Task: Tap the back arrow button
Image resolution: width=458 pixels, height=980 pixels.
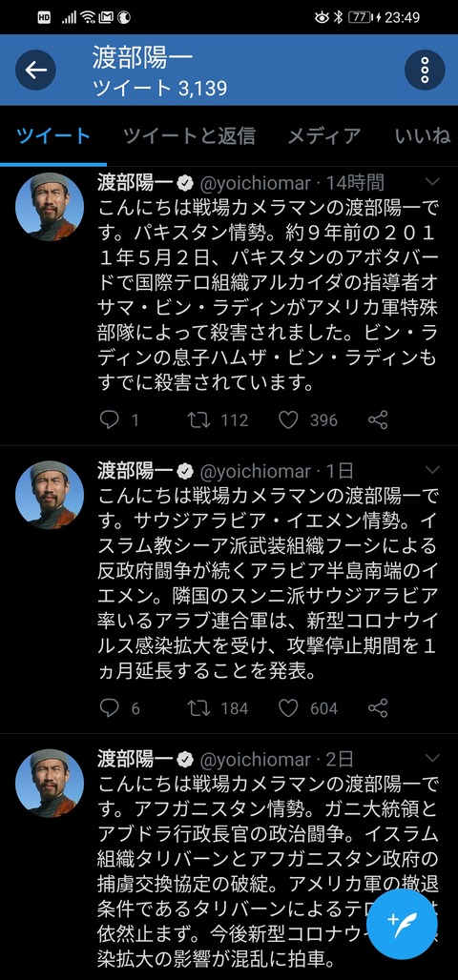Action: tap(35, 70)
